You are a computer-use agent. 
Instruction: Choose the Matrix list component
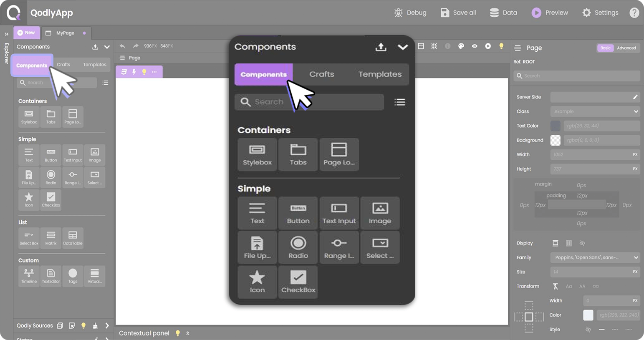click(x=51, y=238)
